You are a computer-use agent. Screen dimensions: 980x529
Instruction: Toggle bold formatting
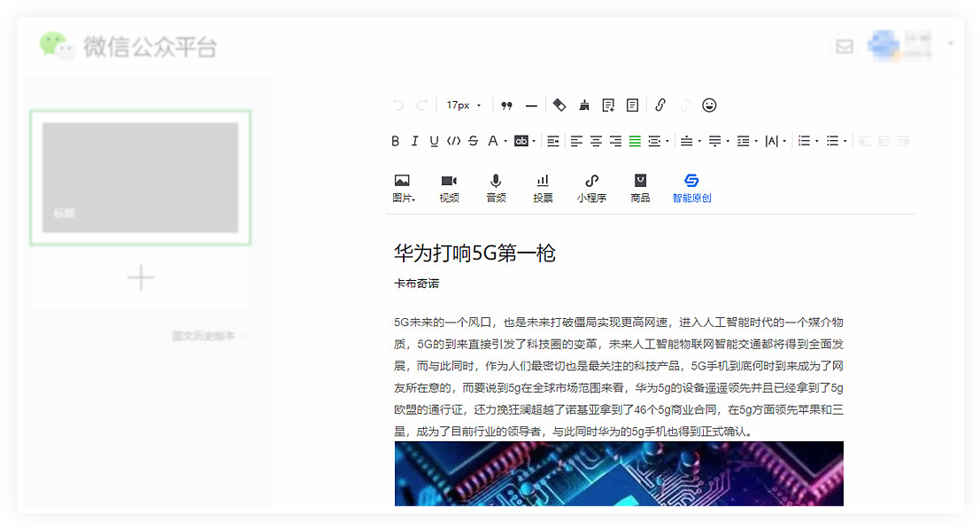(395, 141)
